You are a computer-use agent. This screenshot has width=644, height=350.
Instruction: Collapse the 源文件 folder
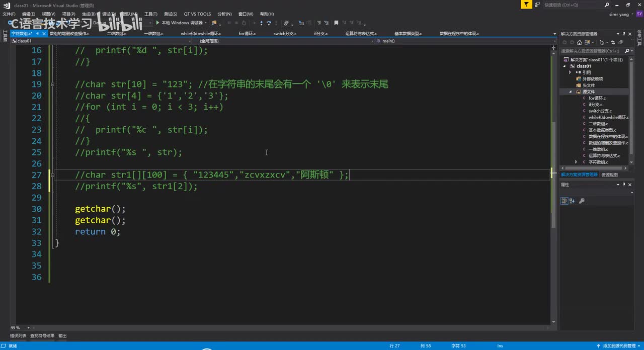572,92
